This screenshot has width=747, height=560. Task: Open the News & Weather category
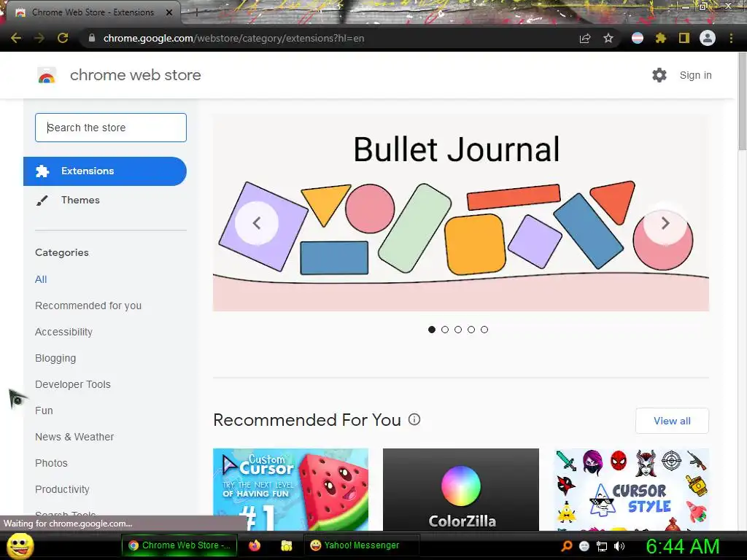click(74, 437)
